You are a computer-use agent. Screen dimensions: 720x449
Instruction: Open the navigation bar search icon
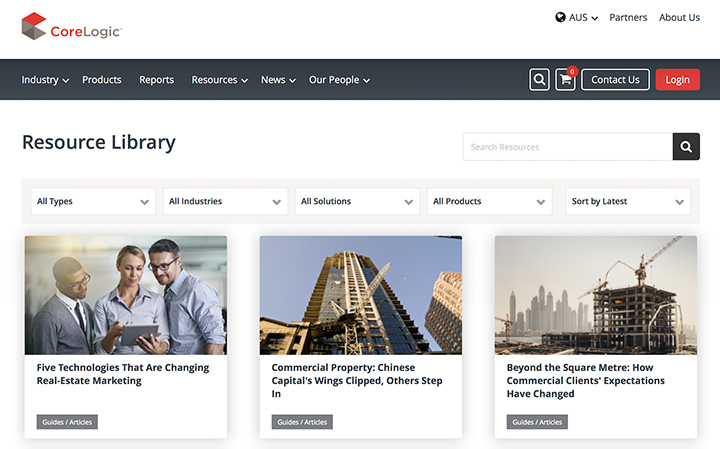(539, 80)
